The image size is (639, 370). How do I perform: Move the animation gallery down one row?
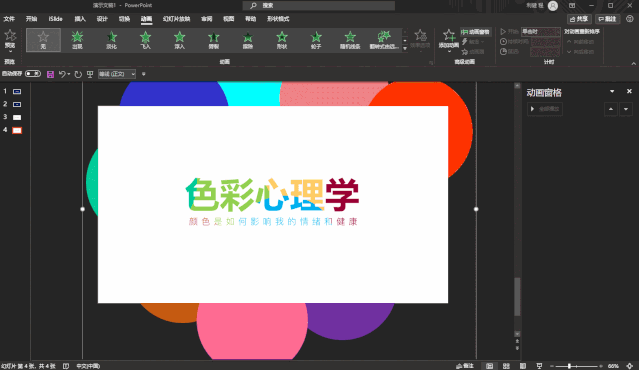point(405,40)
